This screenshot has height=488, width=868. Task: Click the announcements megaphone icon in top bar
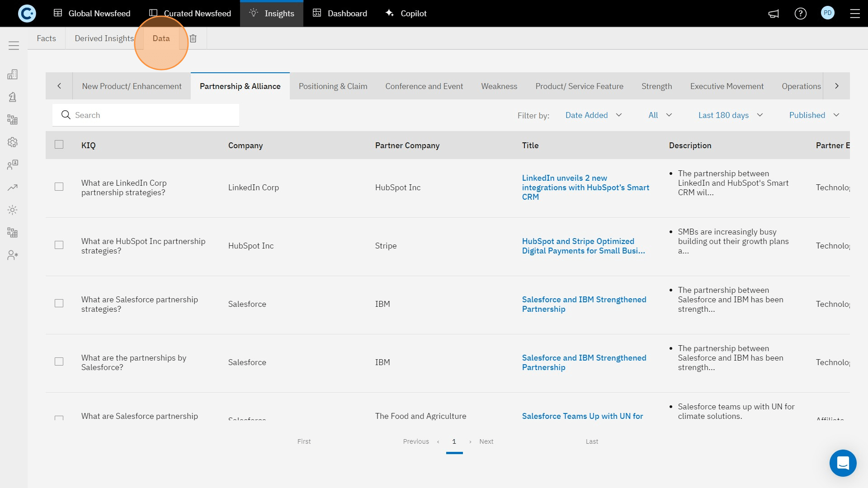click(x=774, y=14)
